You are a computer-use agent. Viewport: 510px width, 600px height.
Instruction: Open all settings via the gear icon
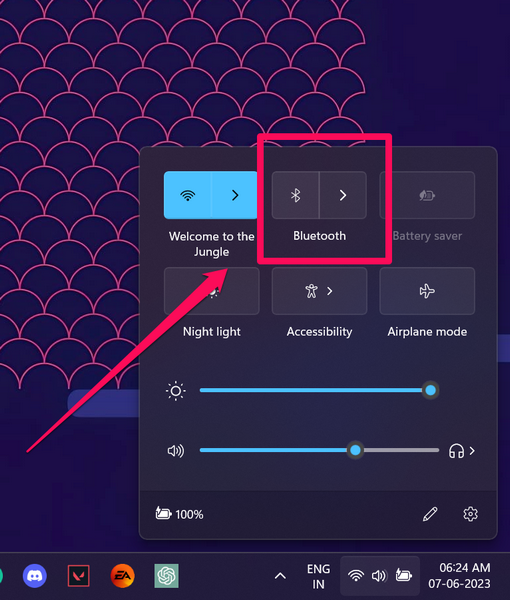pyautogui.click(x=470, y=514)
